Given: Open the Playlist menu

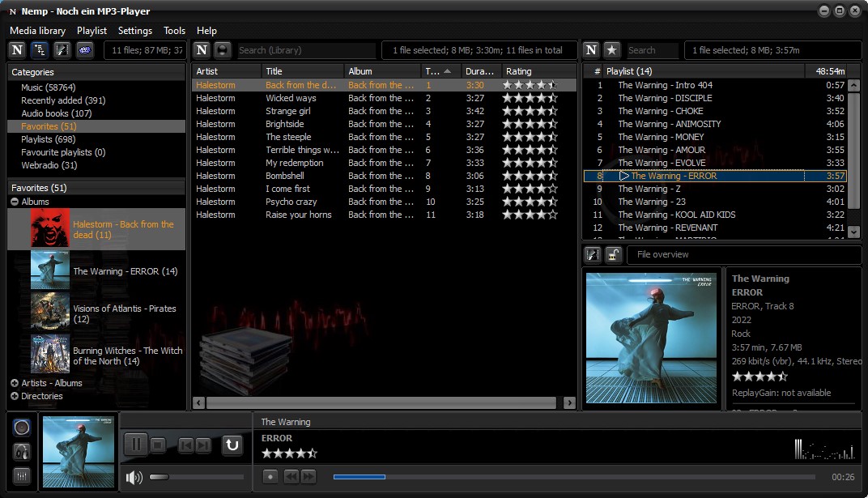Looking at the screenshot, I should pos(91,31).
